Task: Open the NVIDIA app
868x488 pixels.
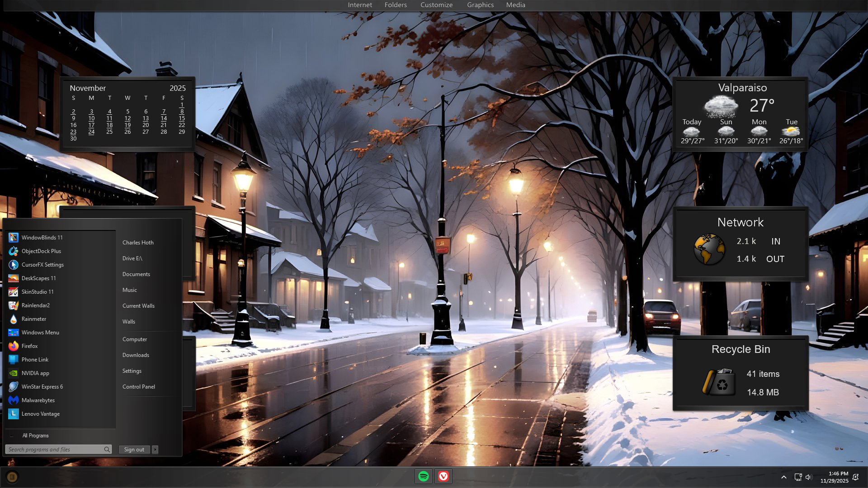Action: pos(35,373)
